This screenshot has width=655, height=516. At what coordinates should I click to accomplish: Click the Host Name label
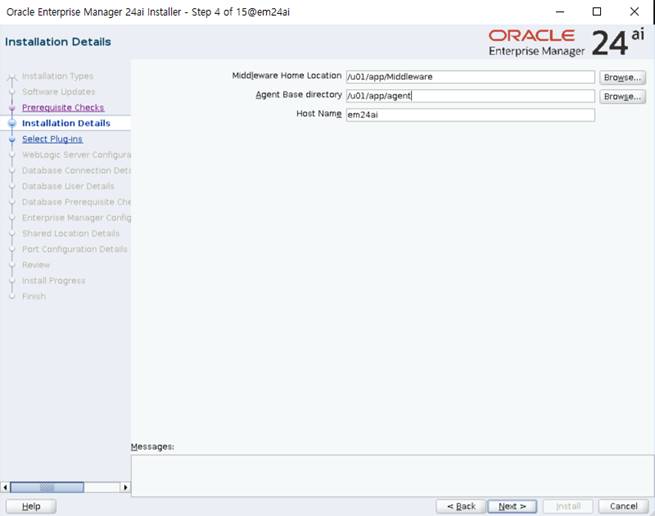point(319,114)
